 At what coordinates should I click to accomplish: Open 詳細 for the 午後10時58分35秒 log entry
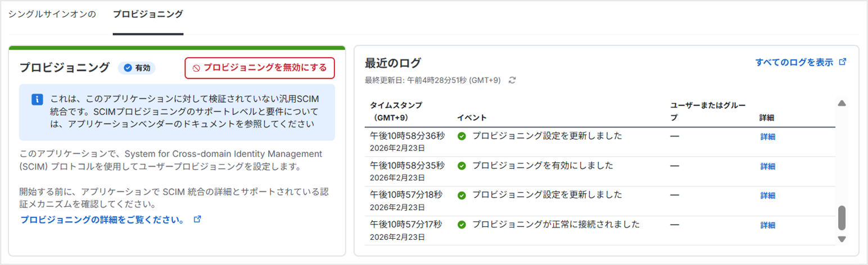[767, 166]
